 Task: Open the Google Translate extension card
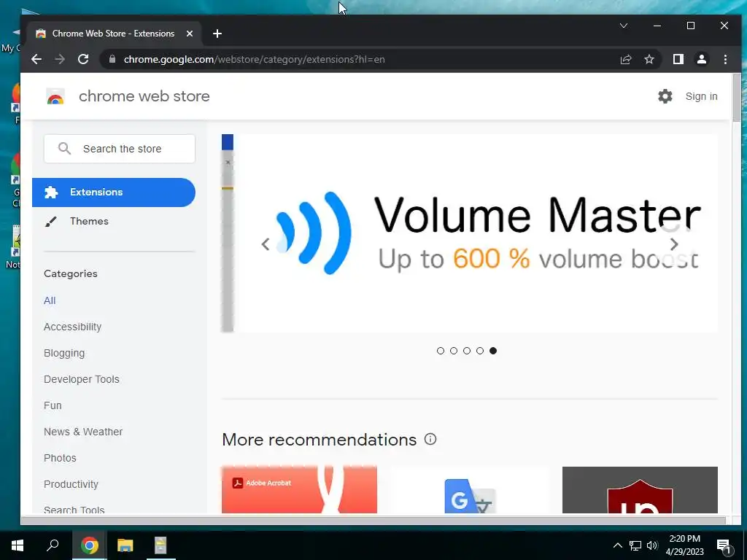point(470,489)
